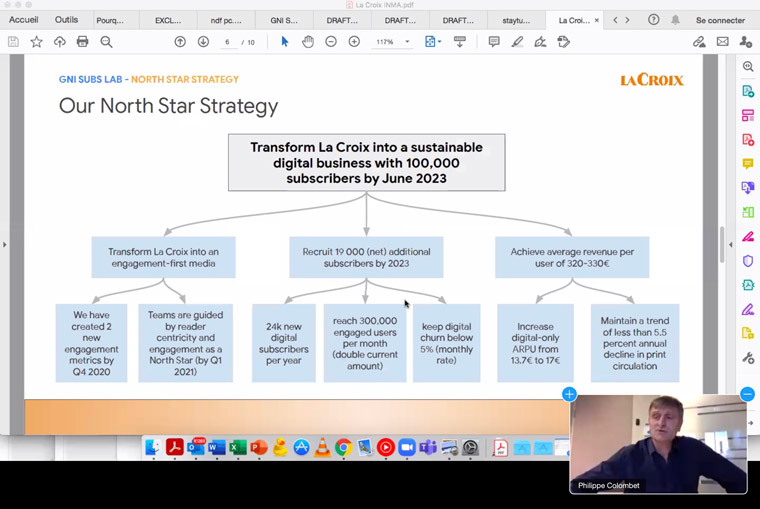The height and width of the screenshot is (509, 760).
Task: Open Export PDF tool in right panel
Action: click(x=748, y=91)
